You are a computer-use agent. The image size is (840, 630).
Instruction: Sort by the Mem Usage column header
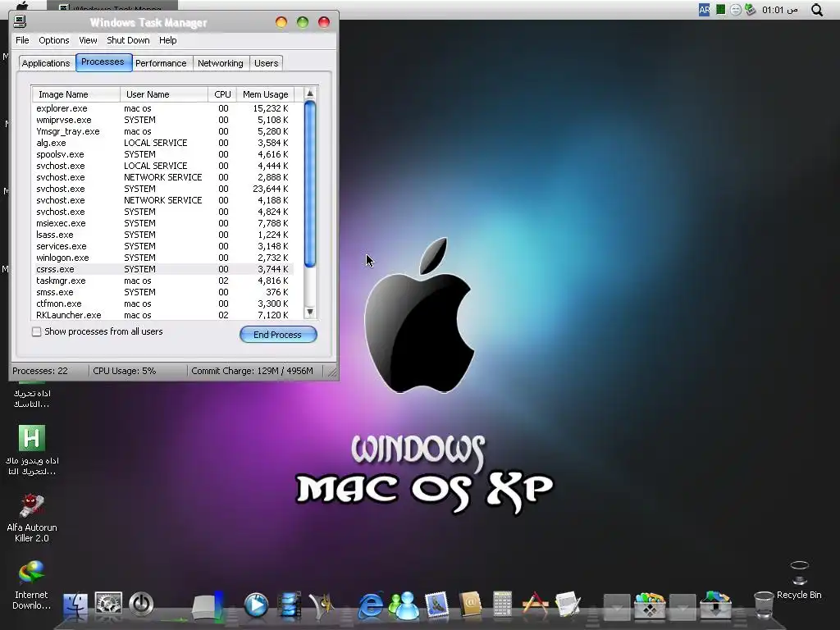(265, 94)
